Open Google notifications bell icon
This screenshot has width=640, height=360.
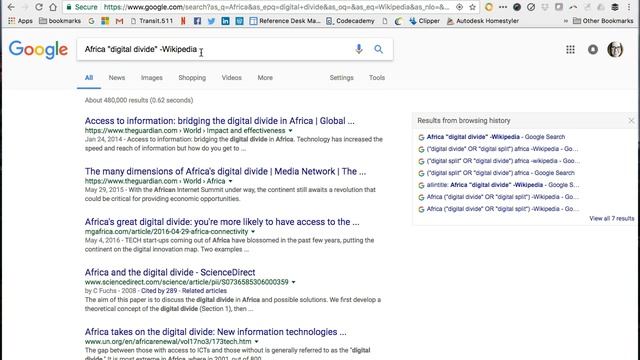(593, 49)
